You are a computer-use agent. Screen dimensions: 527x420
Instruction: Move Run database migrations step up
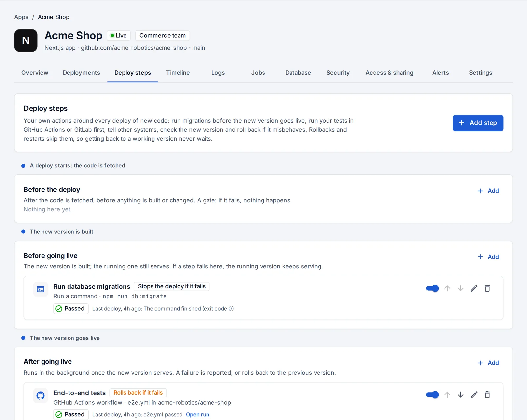[x=447, y=288]
